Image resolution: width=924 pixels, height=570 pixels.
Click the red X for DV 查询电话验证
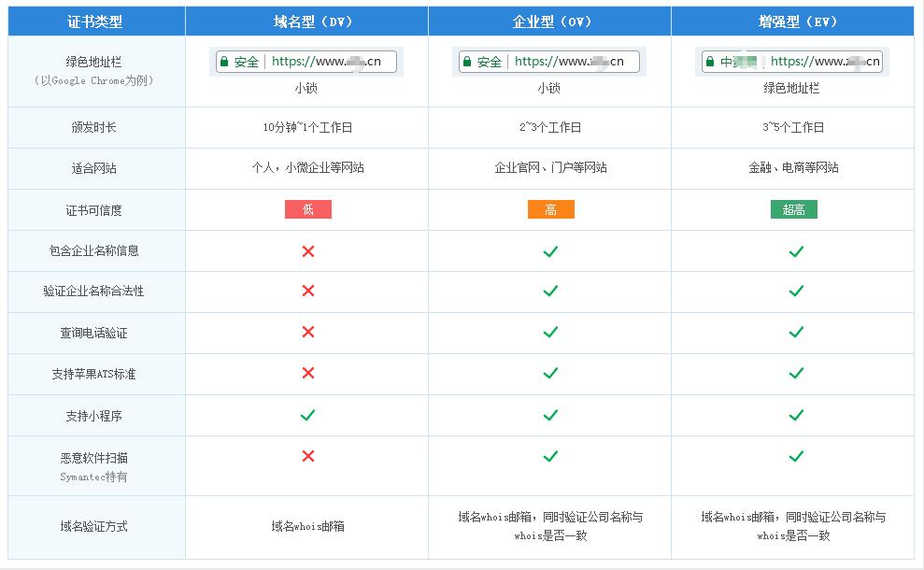click(x=307, y=333)
